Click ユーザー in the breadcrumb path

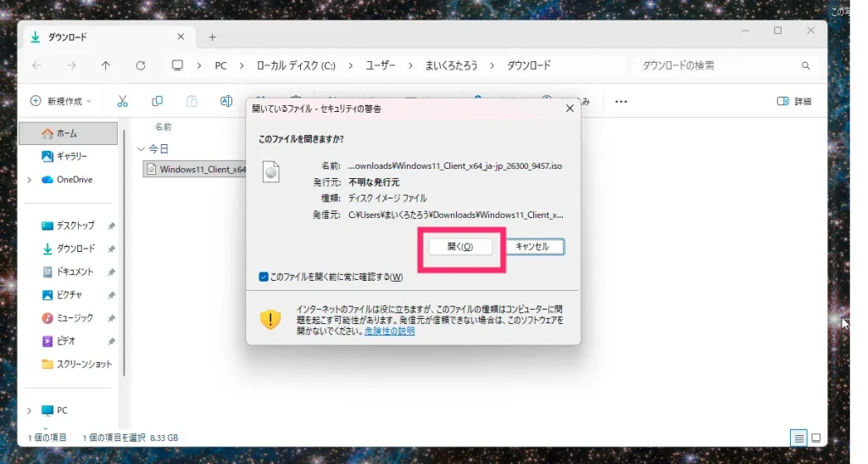point(381,65)
